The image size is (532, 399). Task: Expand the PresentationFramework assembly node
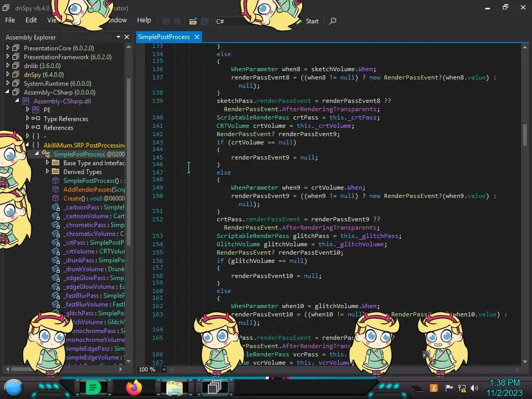tap(8, 57)
